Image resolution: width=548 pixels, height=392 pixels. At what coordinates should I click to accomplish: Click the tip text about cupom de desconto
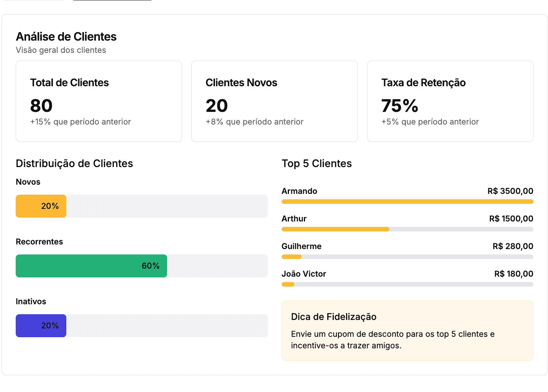point(393,340)
